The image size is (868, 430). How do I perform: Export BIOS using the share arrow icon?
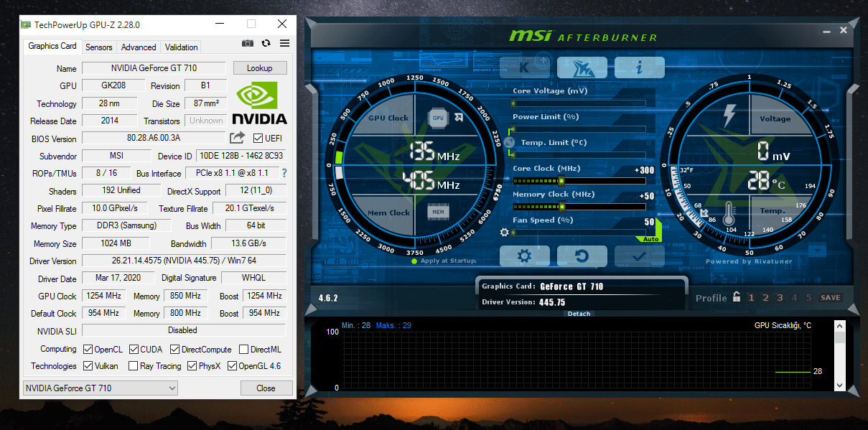tap(237, 137)
